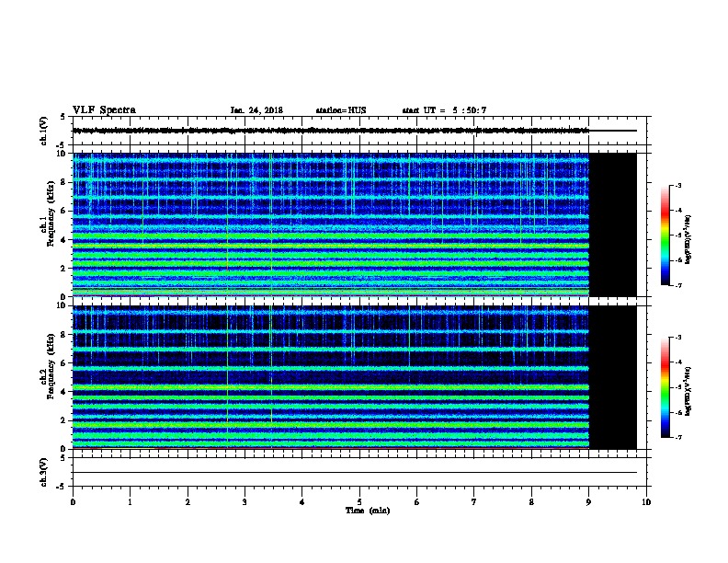The image size is (728, 563).
Task: Click the black no-data region in ch.1 spectrogram
Action: pos(613,224)
